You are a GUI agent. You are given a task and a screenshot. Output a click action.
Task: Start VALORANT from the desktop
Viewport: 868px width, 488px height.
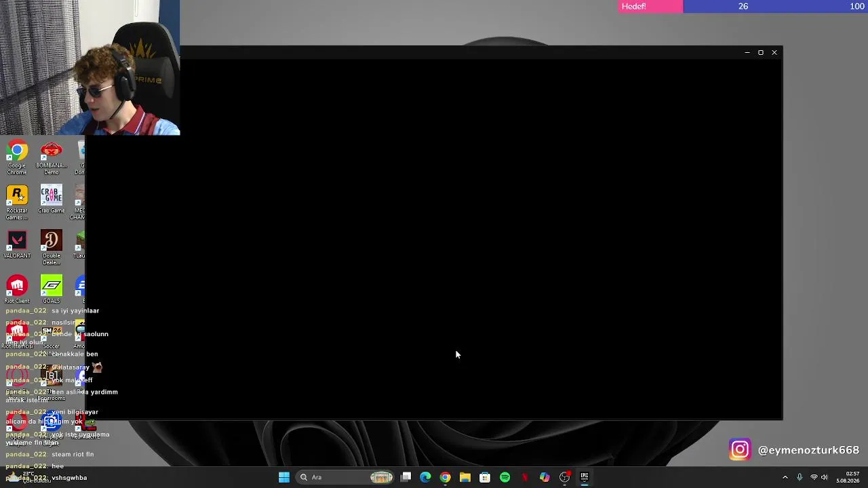(x=17, y=244)
